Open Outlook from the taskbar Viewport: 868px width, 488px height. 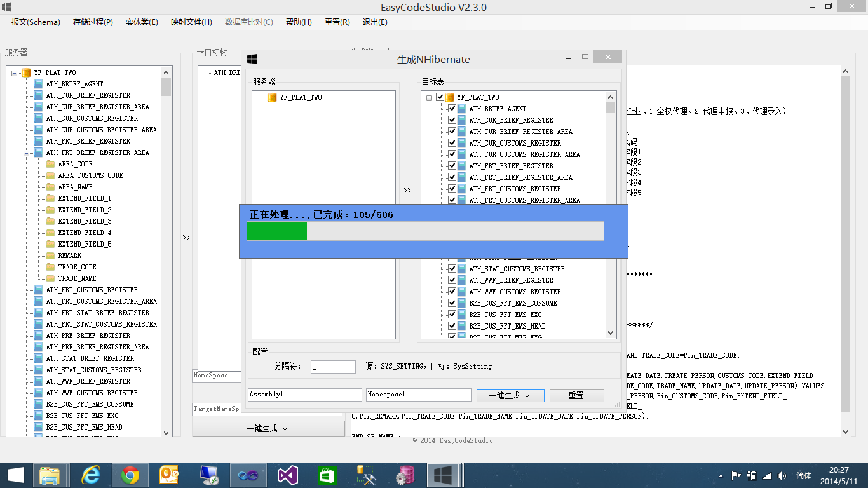coord(170,475)
